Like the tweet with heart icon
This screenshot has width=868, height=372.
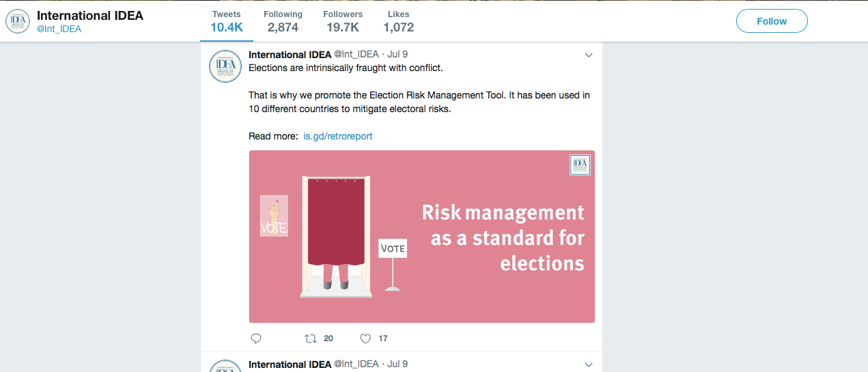coord(365,338)
